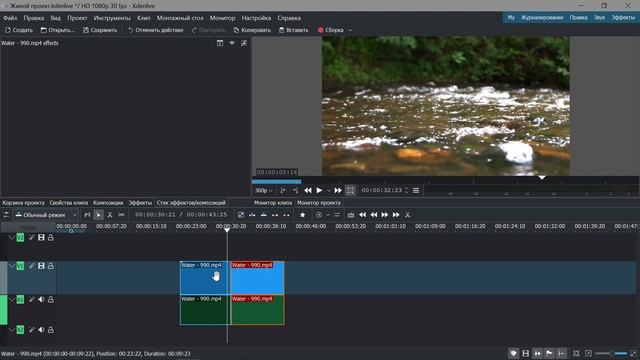Mute audio track A1

point(41,299)
